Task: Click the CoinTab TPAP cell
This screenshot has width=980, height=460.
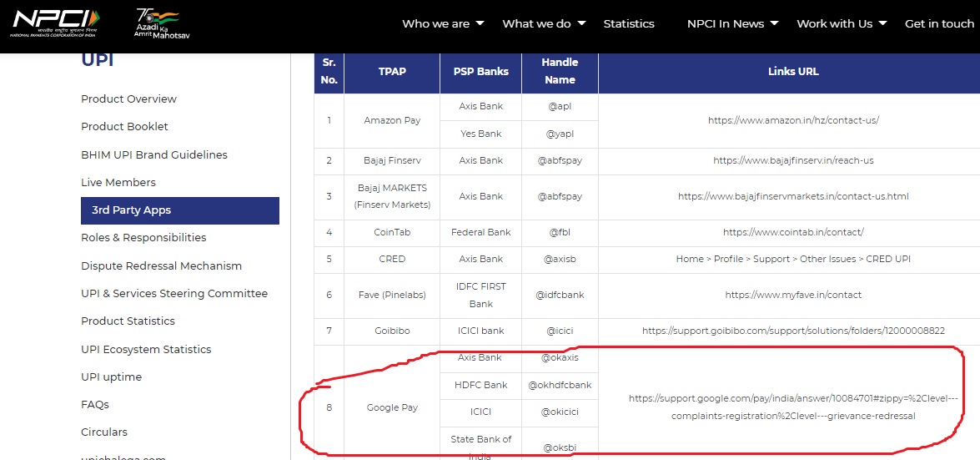Action: coord(392,232)
